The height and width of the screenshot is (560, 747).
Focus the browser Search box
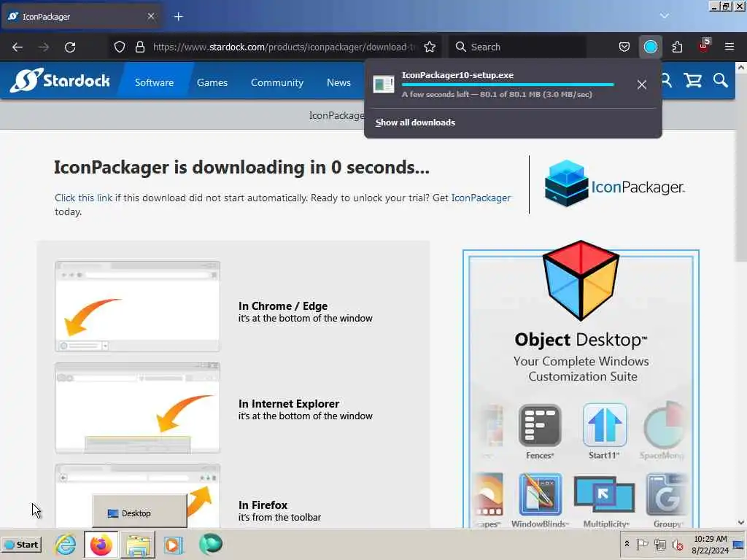tap(517, 47)
